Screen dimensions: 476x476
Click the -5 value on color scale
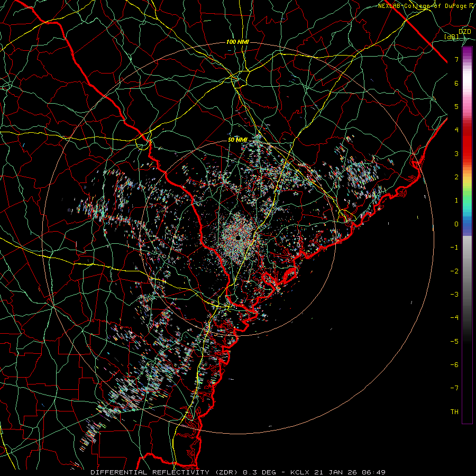coord(454,342)
